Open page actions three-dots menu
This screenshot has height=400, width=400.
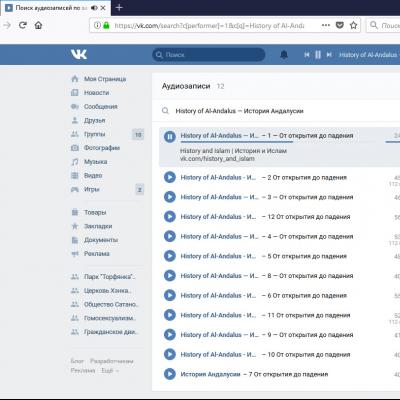(x=326, y=25)
